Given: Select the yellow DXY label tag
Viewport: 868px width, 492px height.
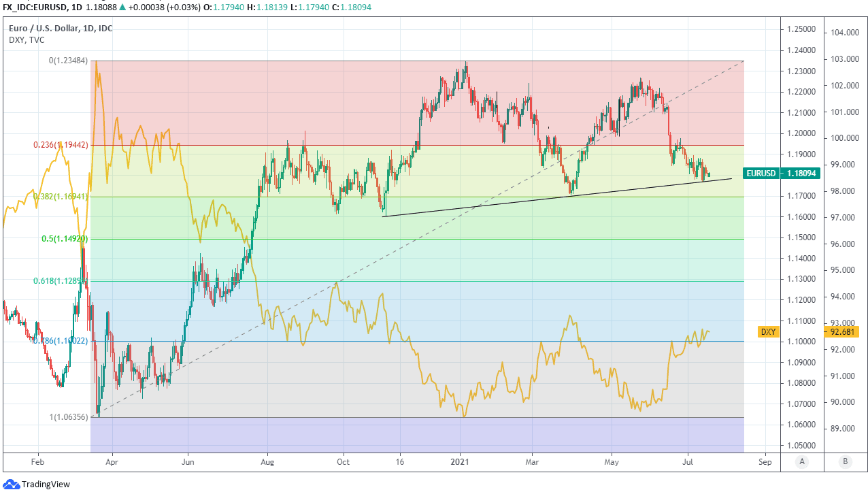Looking at the screenshot, I should pos(767,332).
